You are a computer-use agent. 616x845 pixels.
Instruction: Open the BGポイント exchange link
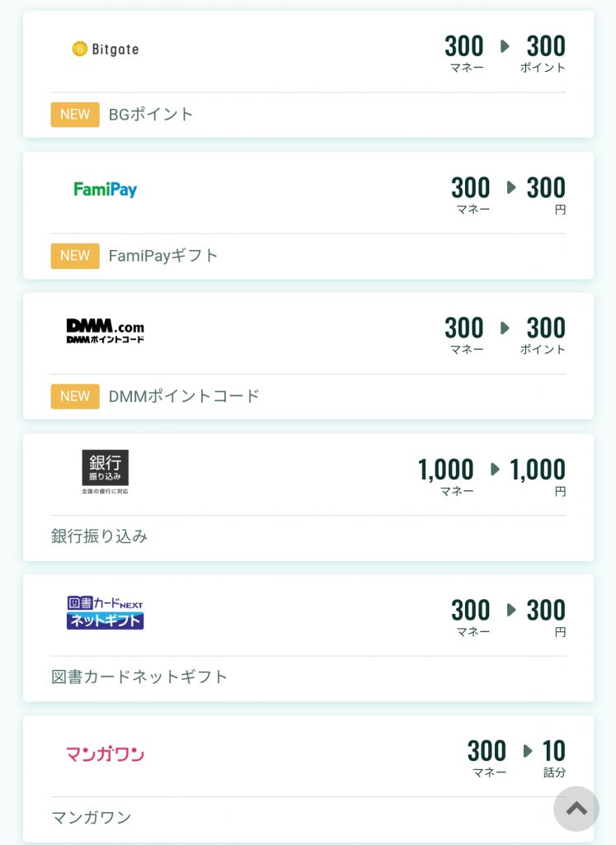tap(151, 114)
